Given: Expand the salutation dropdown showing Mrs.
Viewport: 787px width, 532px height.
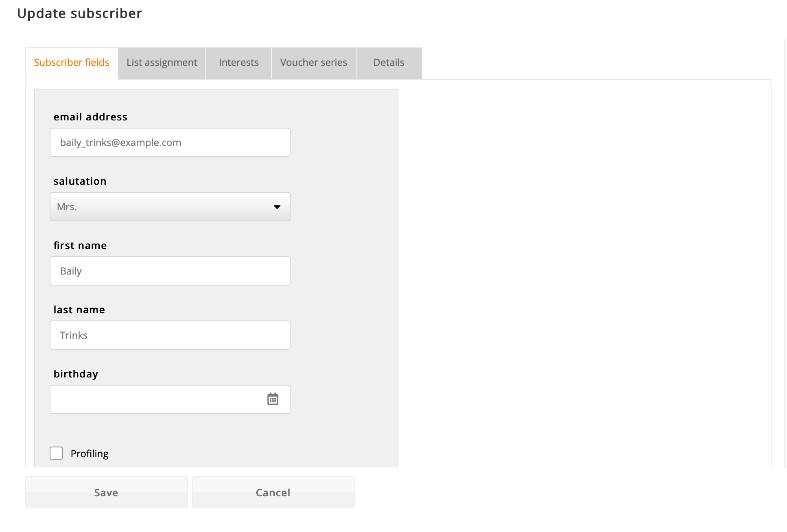Looking at the screenshot, I should pyautogui.click(x=170, y=207).
